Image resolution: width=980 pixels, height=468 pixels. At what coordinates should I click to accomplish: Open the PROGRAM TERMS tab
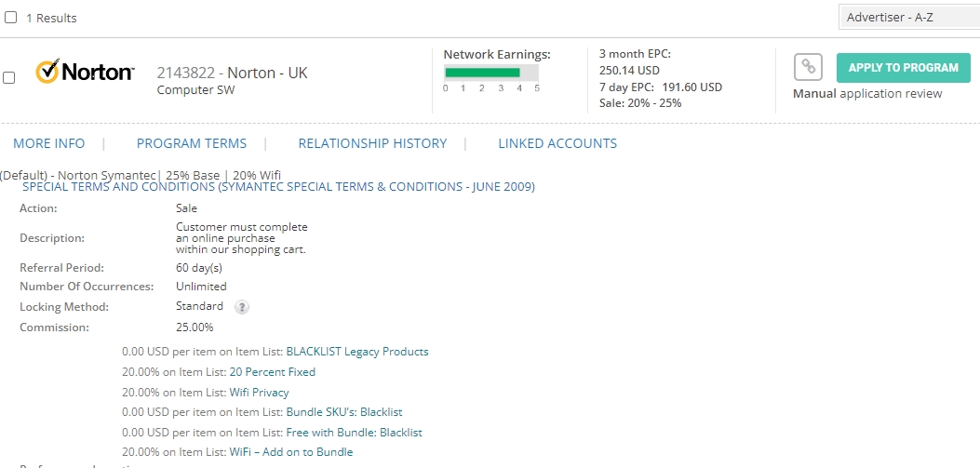tap(191, 143)
